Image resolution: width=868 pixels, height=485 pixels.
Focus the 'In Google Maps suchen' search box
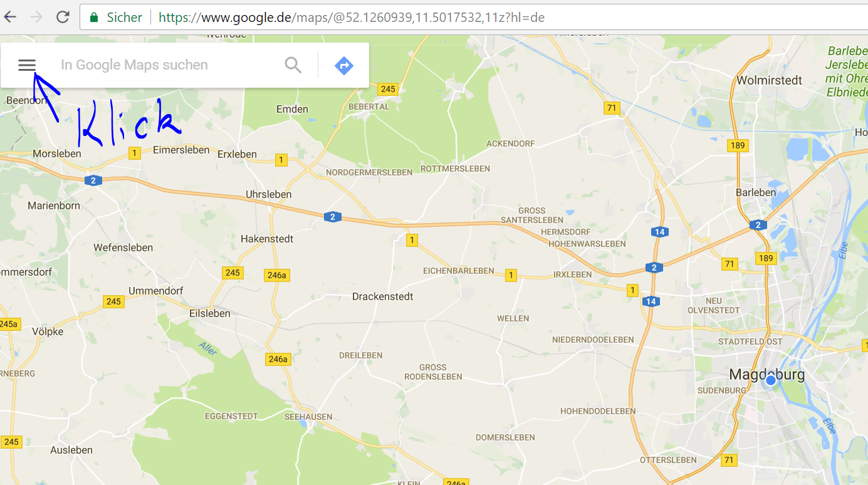(163, 65)
